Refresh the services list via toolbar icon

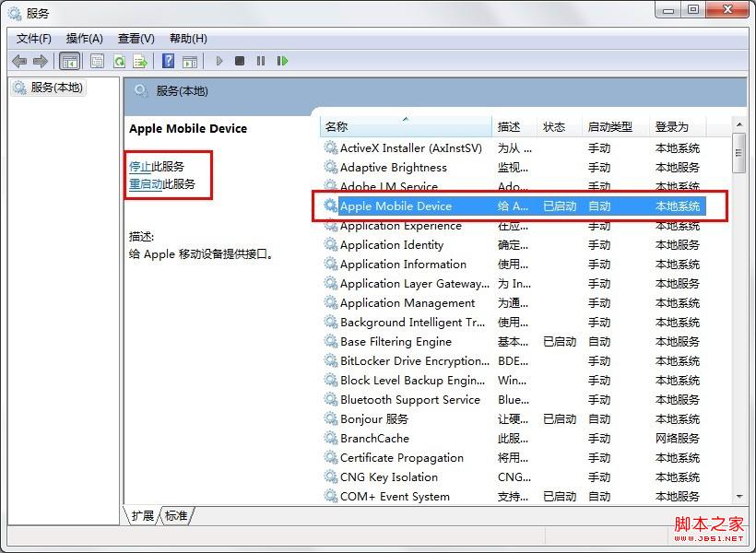(x=119, y=61)
